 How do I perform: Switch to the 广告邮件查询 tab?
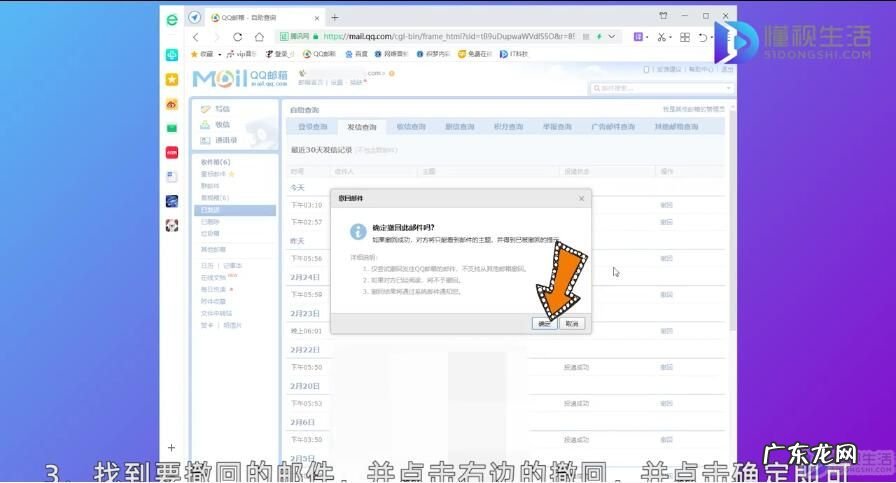point(613,127)
